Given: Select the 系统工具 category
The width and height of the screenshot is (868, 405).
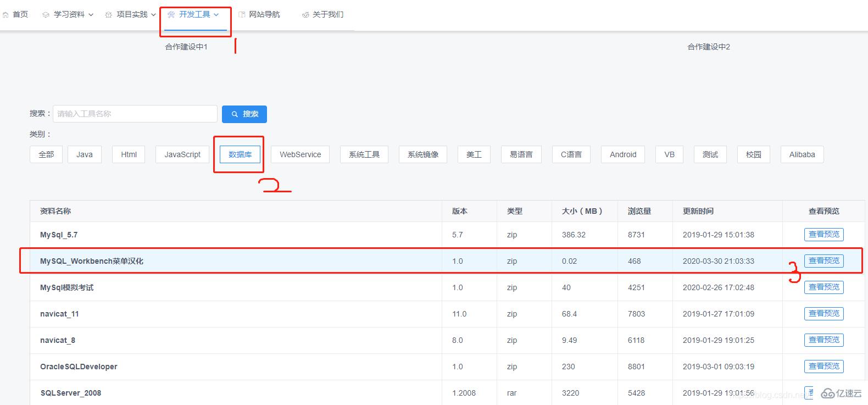Looking at the screenshot, I should [x=364, y=154].
